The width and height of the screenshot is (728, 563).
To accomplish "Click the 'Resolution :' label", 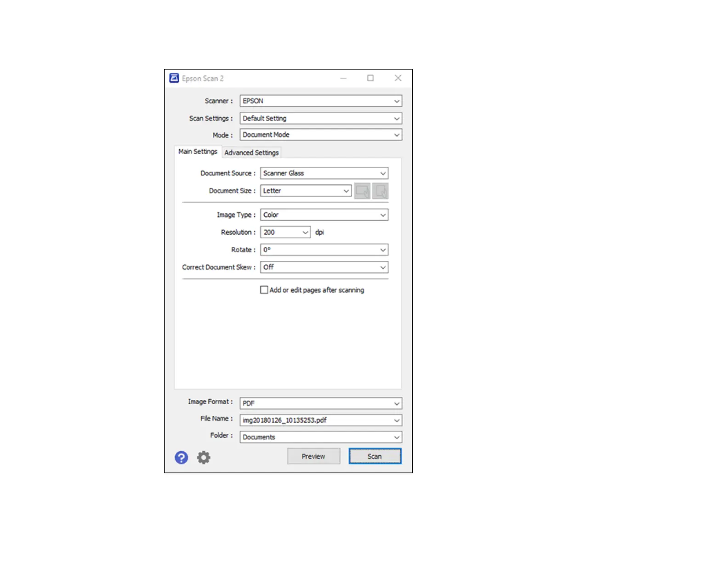I will pos(238,232).
